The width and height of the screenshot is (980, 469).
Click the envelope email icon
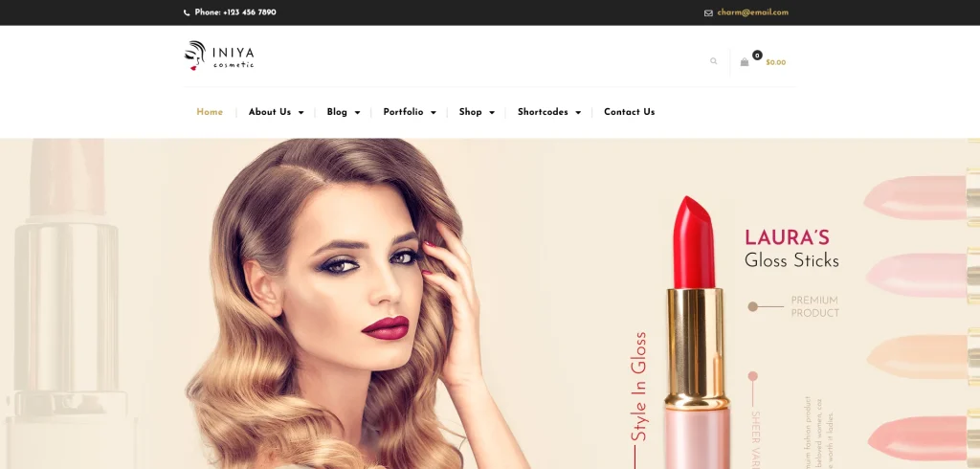(x=708, y=13)
